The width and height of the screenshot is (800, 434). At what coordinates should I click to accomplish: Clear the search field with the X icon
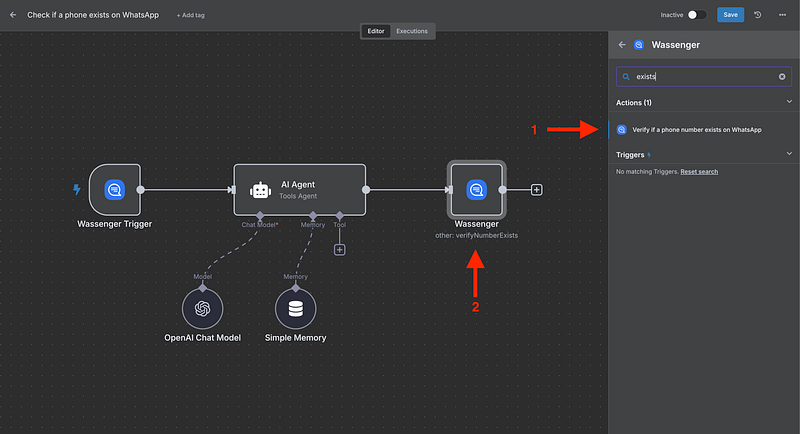coord(782,76)
